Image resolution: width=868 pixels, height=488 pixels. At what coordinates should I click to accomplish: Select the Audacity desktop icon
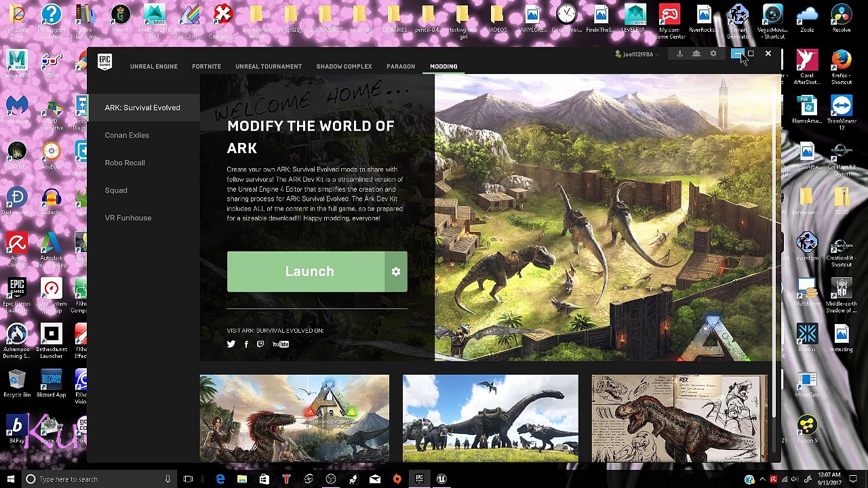52,201
